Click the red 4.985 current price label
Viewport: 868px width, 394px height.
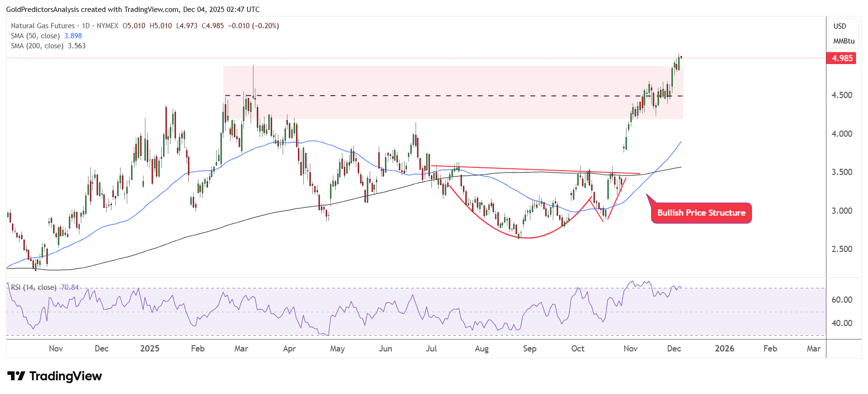coord(842,58)
